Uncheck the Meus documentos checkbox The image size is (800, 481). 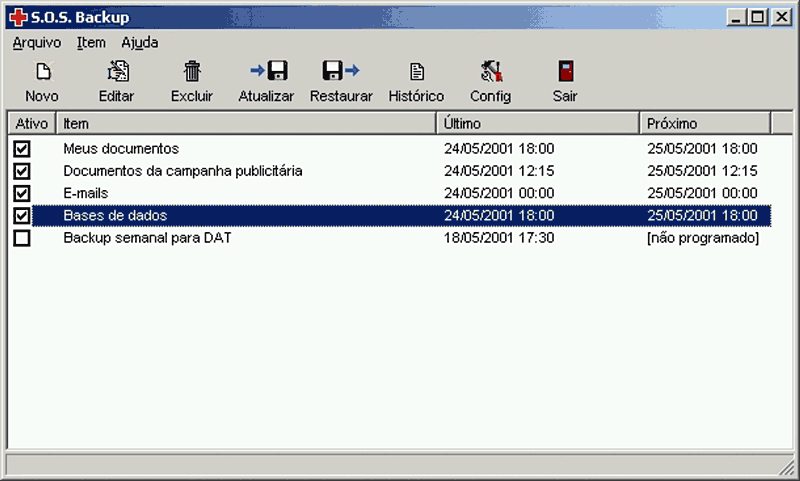[22, 149]
